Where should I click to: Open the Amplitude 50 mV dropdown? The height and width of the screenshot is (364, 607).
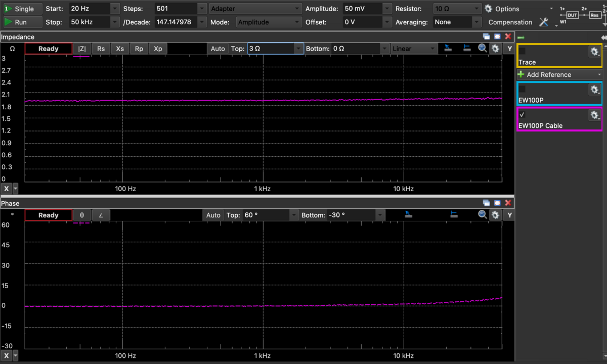point(387,9)
